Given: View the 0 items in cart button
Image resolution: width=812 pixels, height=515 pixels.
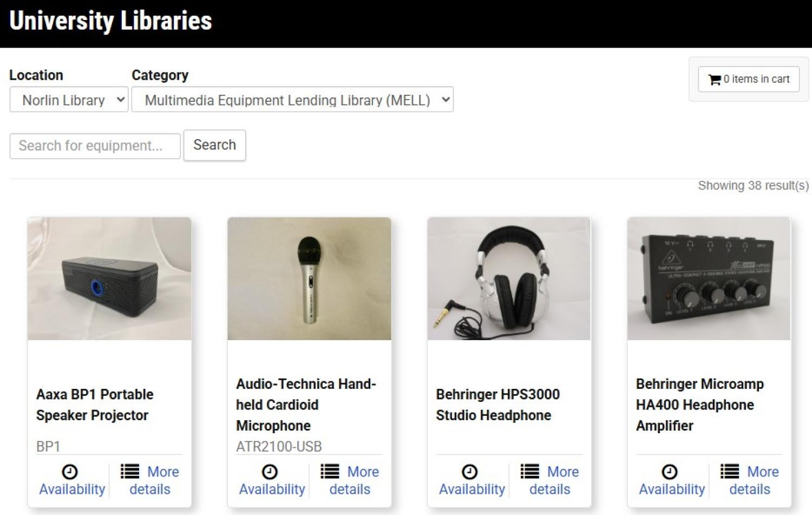Looking at the screenshot, I should pos(748,79).
